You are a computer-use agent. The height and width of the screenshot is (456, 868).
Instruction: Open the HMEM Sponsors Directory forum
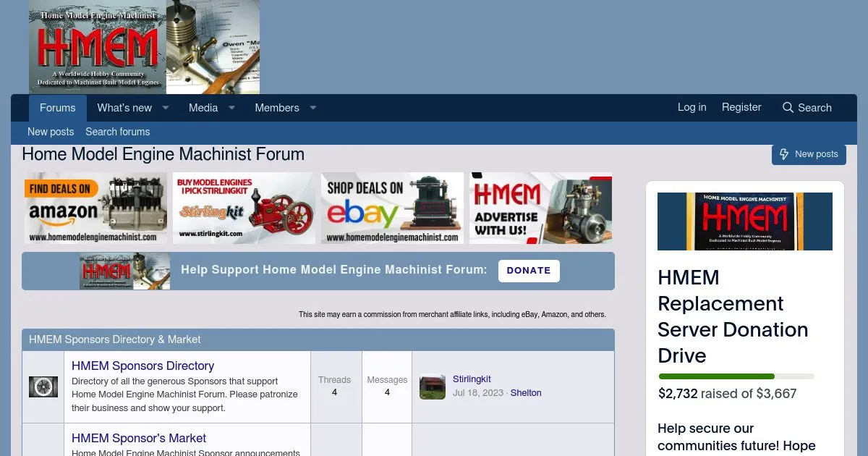[x=143, y=366]
